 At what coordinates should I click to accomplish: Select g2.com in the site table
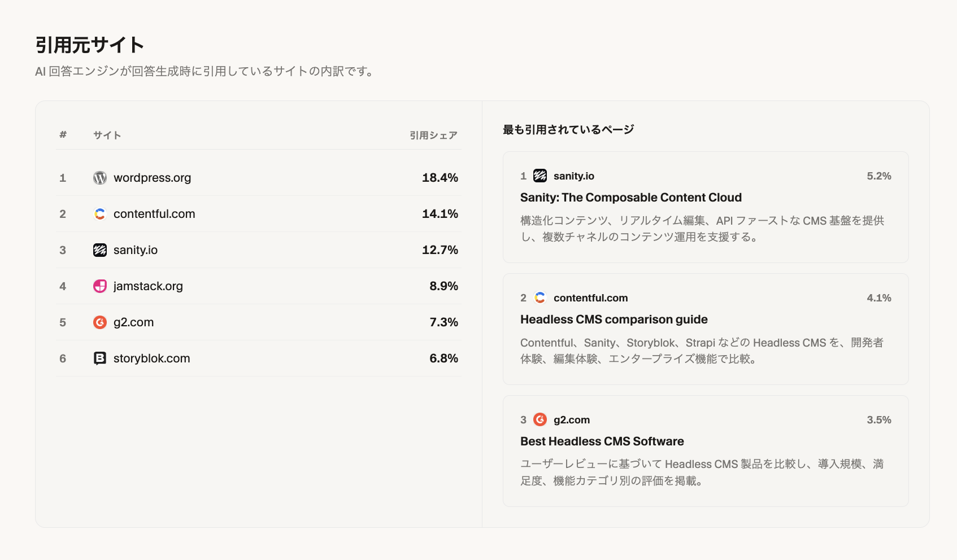(133, 322)
